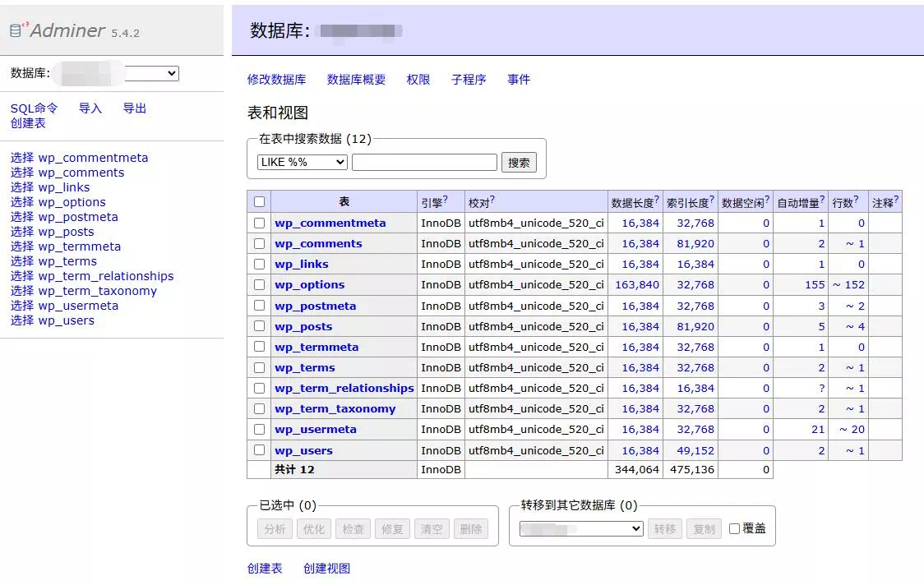Click inside the table search input field
Image resolution: width=924 pixels, height=585 pixels.
coord(424,162)
